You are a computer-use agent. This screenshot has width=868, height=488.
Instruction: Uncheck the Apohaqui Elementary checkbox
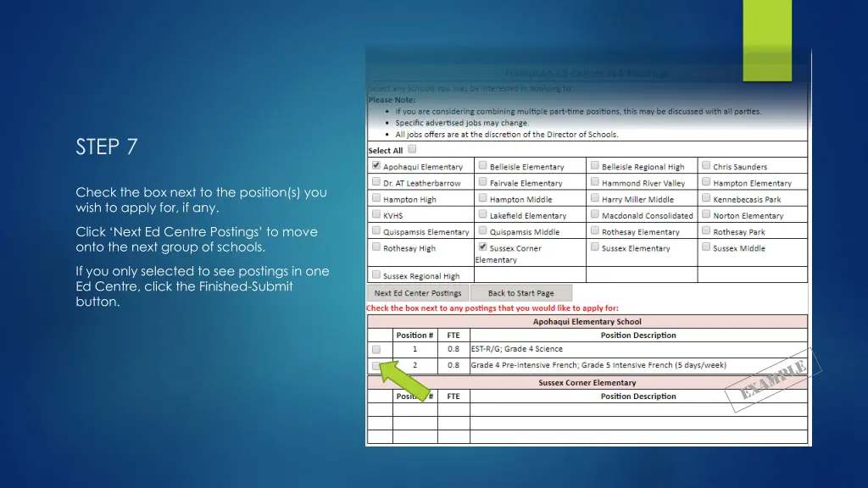pyautogui.click(x=376, y=166)
